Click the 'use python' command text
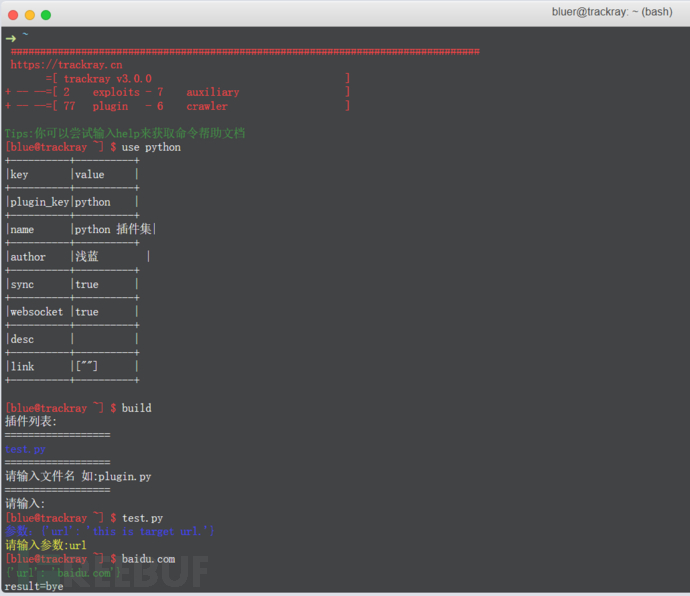 point(151,147)
